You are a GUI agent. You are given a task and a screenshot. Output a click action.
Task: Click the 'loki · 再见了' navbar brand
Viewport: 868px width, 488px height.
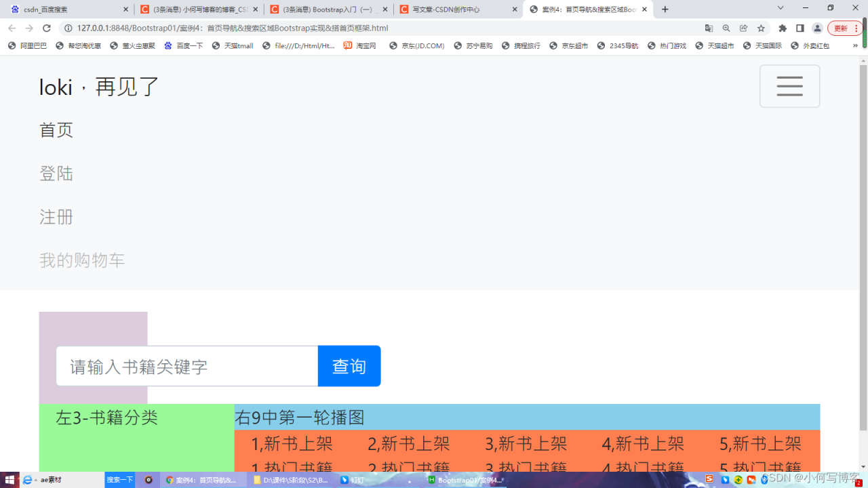click(99, 87)
